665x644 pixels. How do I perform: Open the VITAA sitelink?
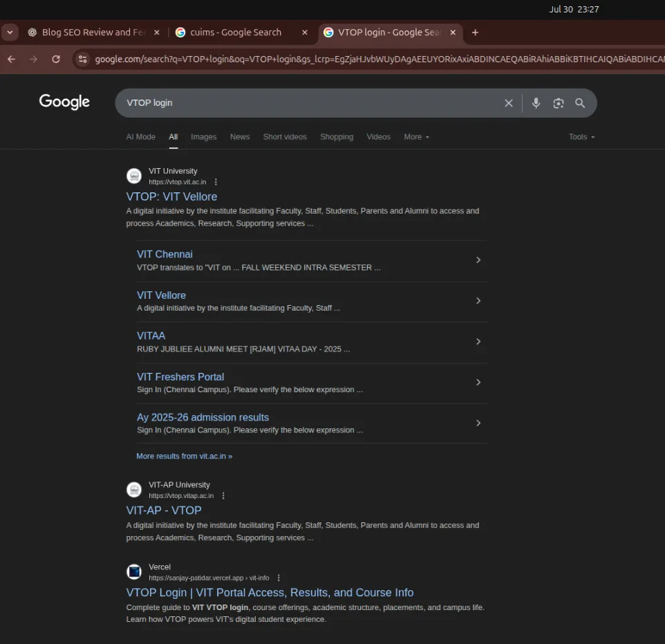pos(151,335)
